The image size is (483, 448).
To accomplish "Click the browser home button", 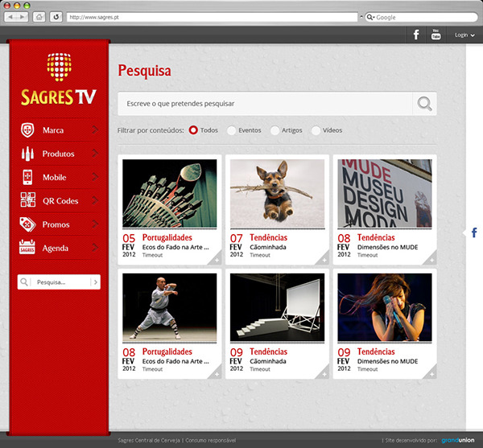I will click(x=39, y=17).
